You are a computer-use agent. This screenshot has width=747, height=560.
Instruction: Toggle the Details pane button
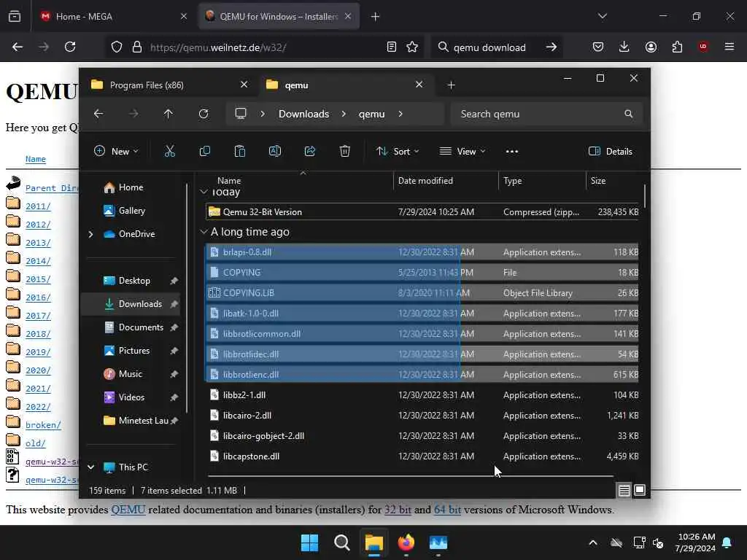611,152
